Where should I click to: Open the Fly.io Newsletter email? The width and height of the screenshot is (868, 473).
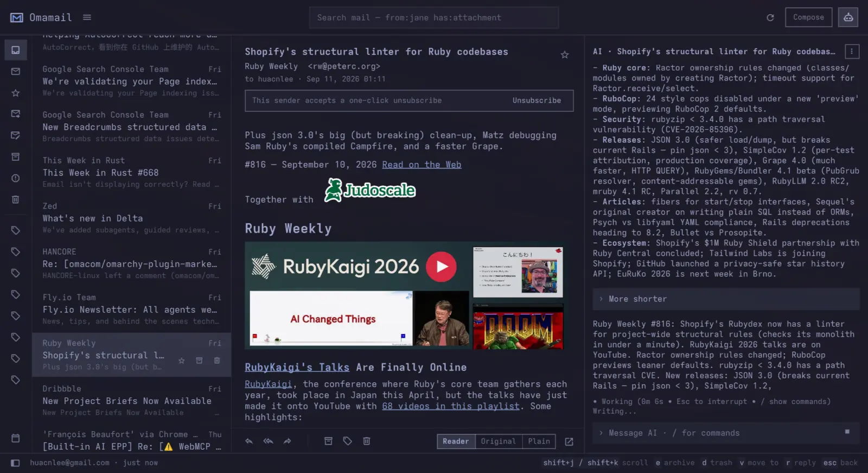click(132, 309)
